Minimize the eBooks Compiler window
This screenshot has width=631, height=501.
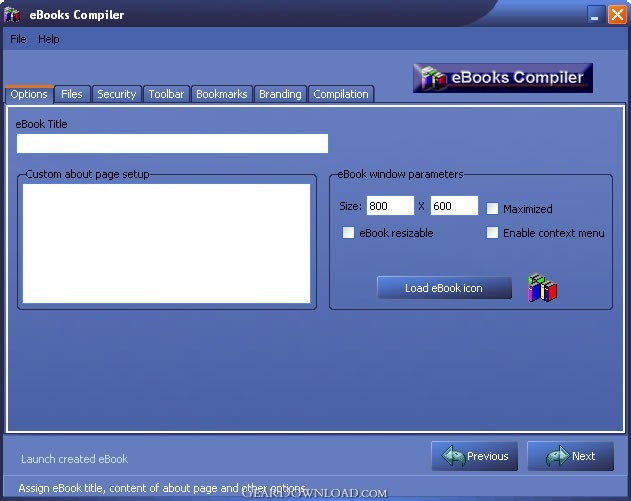[x=595, y=15]
